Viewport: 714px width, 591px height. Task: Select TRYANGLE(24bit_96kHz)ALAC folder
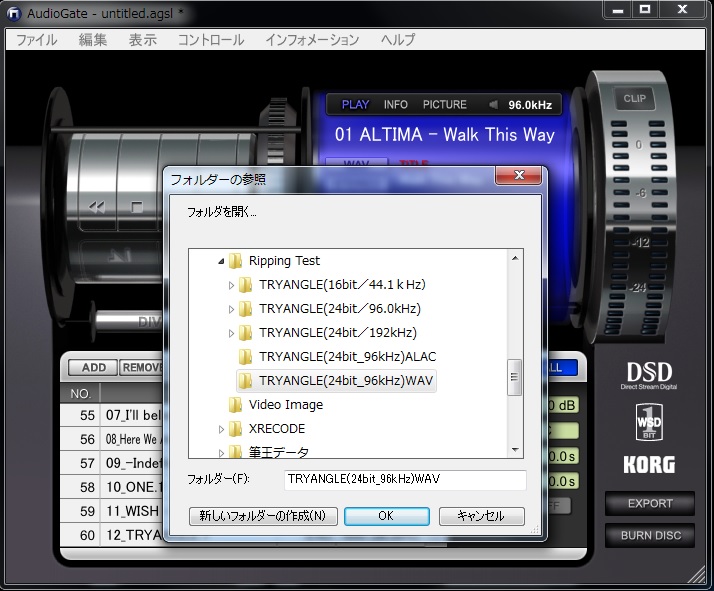click(x=347, y=357)
